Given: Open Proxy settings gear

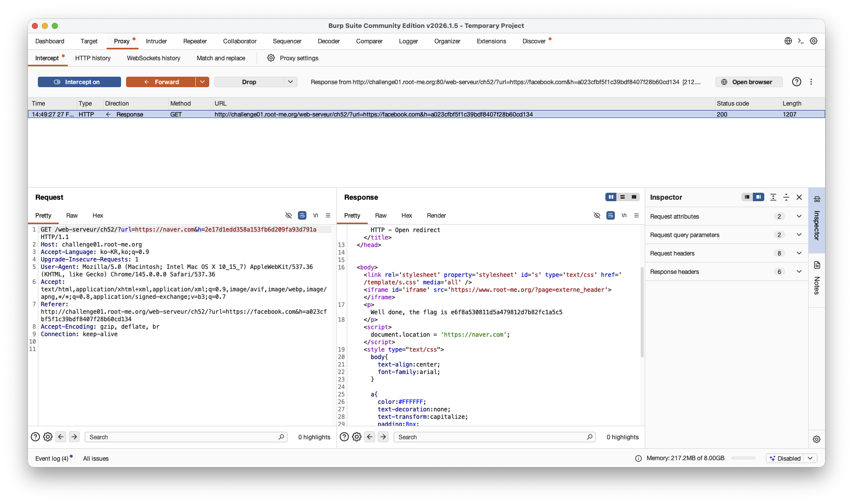Looking at the screenshot, I should point(271,58).
